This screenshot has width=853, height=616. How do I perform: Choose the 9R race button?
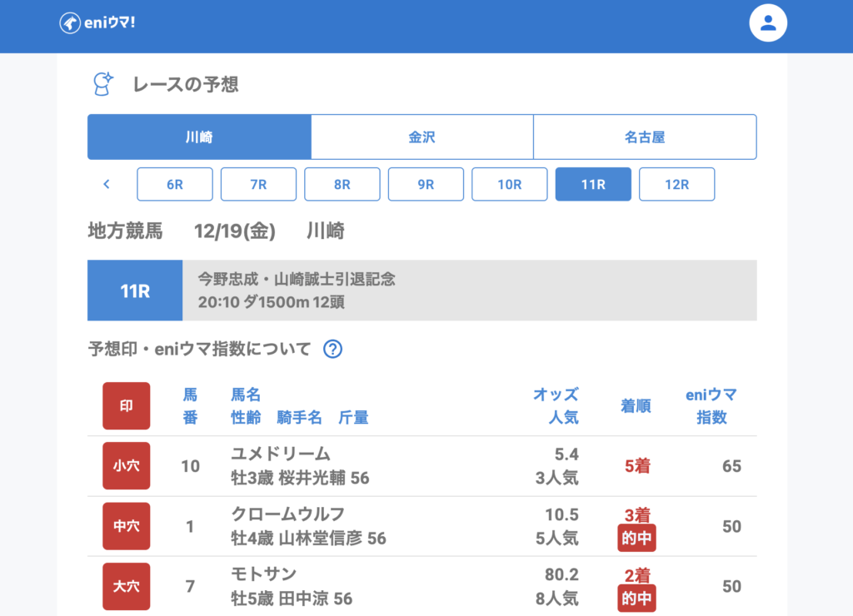tap(426, 185)
